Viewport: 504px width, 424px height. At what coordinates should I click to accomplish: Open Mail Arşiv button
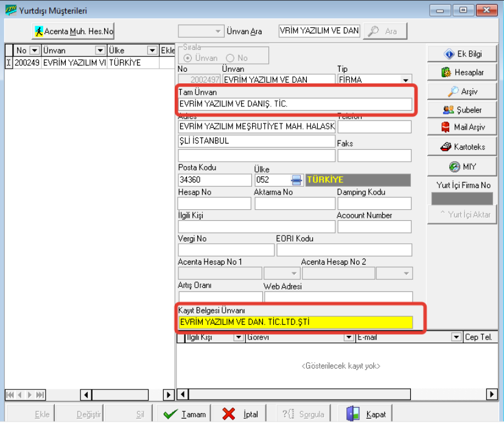(462, 127)
